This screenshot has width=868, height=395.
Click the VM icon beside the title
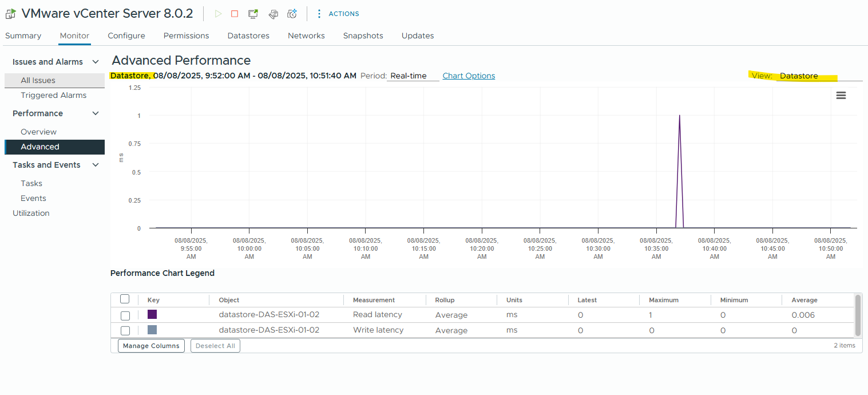(10, 14)
